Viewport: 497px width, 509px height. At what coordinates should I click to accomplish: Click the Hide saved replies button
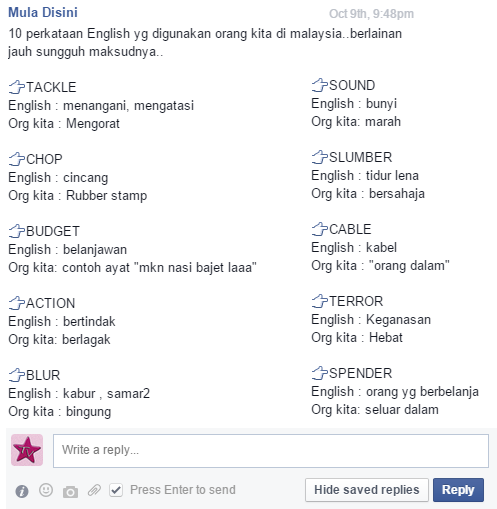[x=367, y=490]
